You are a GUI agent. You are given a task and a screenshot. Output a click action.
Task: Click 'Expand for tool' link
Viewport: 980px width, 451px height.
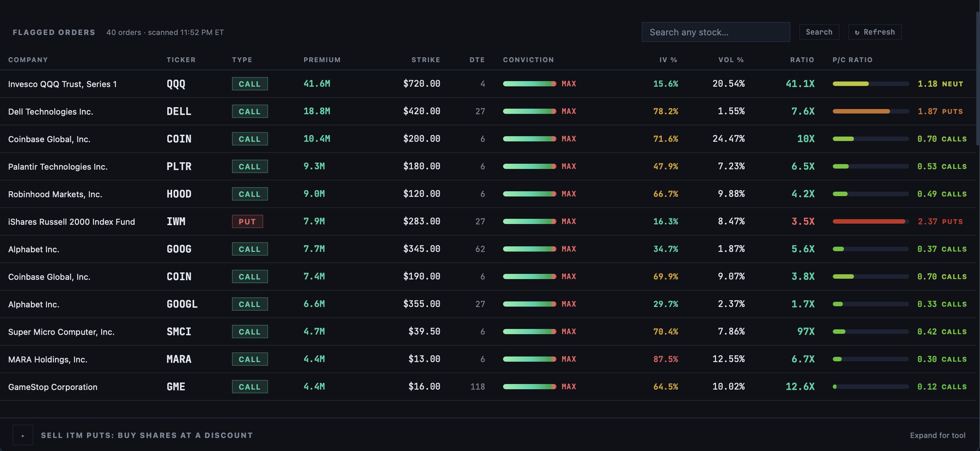pyautogui.click(x=937, y=435)
